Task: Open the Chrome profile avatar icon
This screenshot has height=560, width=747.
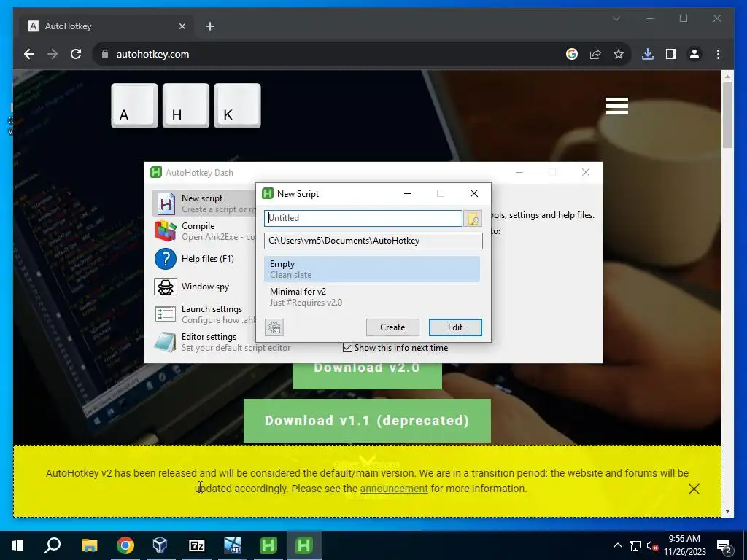Action: [694, 54]
